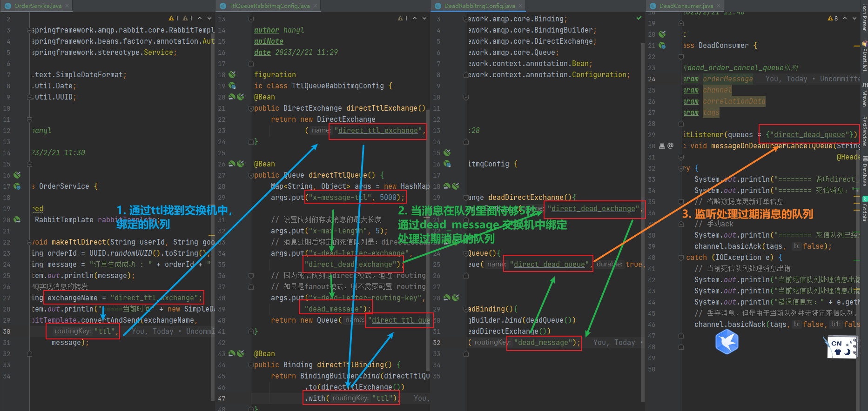Image resolution: width=868 pixels, height=411 pixels.
Task: Go to previous highlighted problem in OrderService
Action: coord(200,18)
